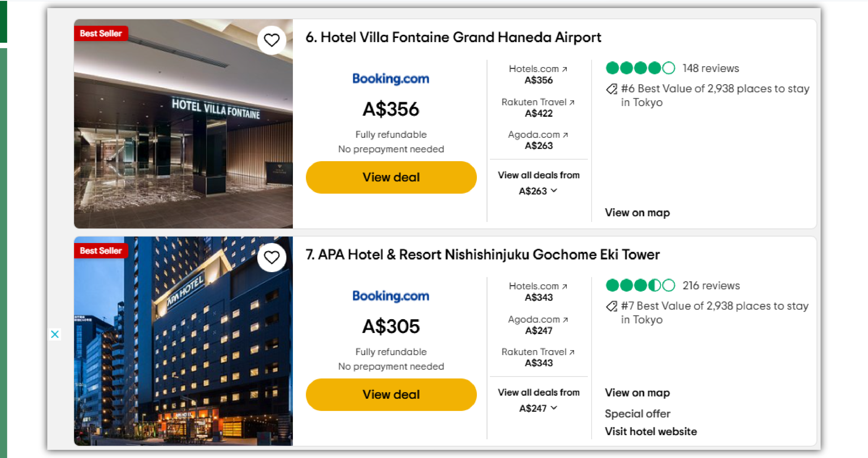868x458 pixels.
Task: Open the Special offer for APA Hotel
Action: click(637, 414)
